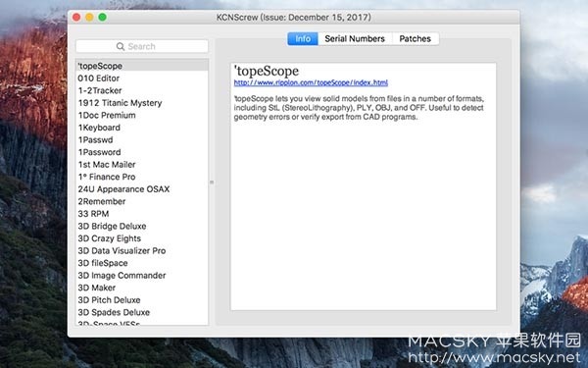Viewport: 588px width, 368px height.
Task: Select 3D Maker in the list
Action: tap(142, 288)
